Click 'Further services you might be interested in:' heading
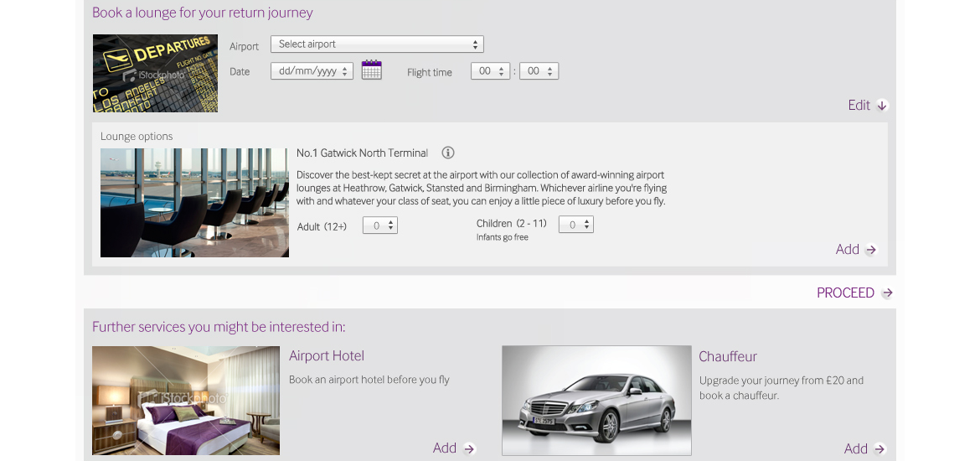This screenshot has height=461, width=980. pyautogui.click(x=219, y=327)
